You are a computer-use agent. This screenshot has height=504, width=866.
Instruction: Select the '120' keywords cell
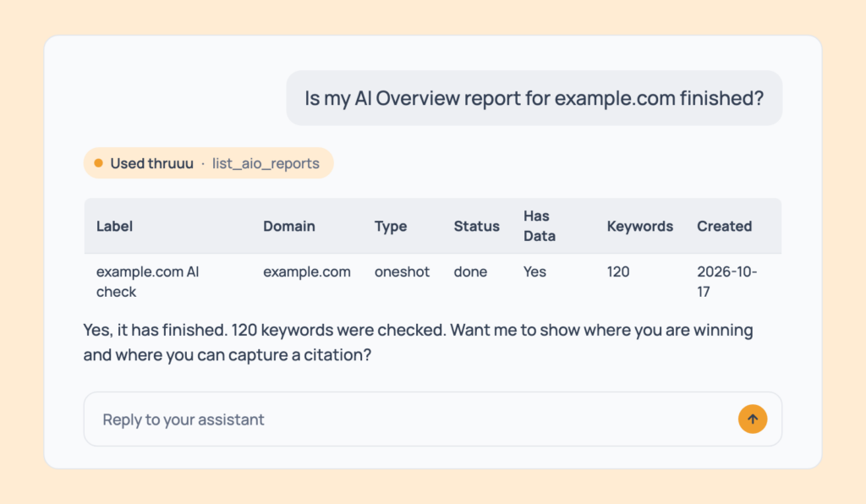pyautogui.click(x=618, y=271)
